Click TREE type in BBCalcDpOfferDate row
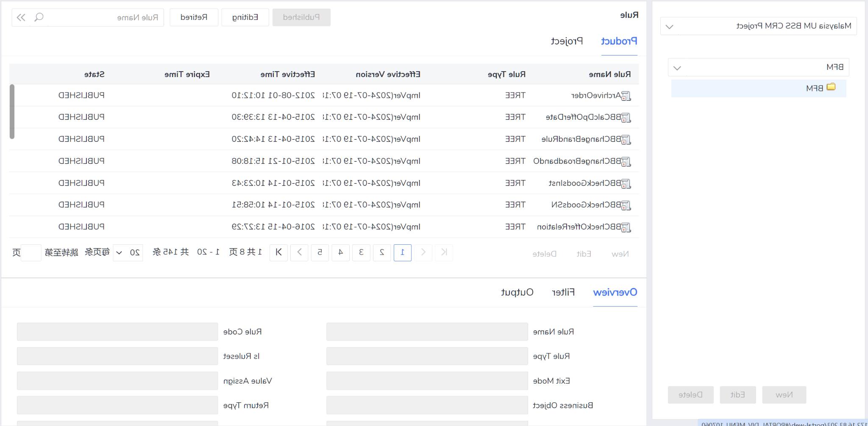 515,117
